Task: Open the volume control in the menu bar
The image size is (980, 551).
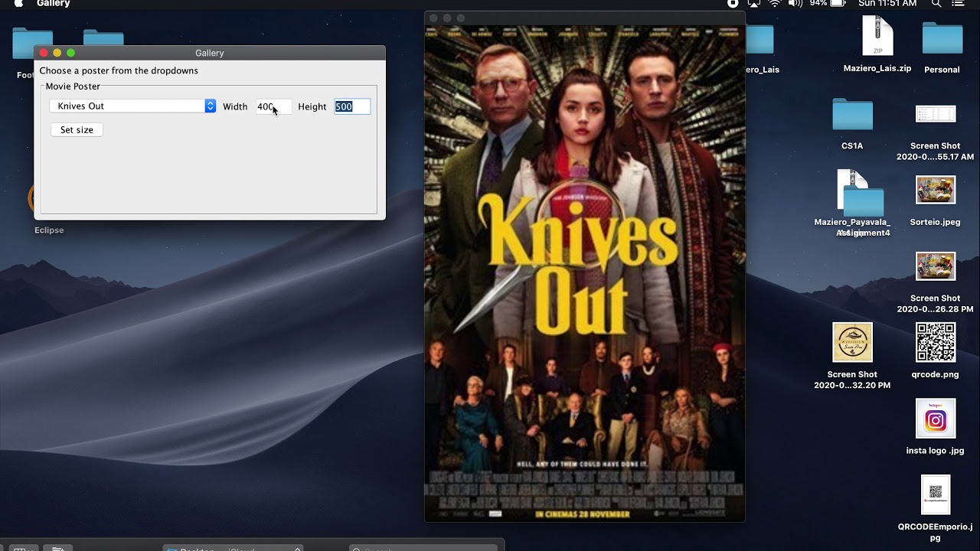Action: click(x=795, y=4)
